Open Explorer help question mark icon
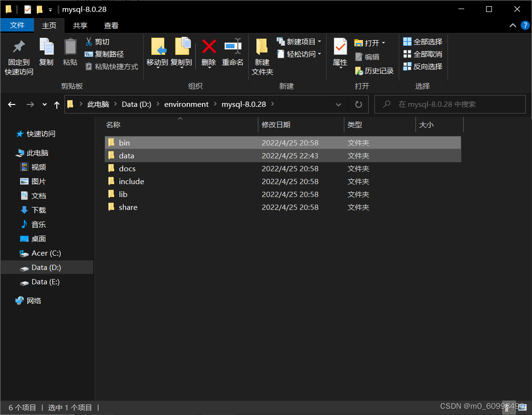 tap(525, 25)
